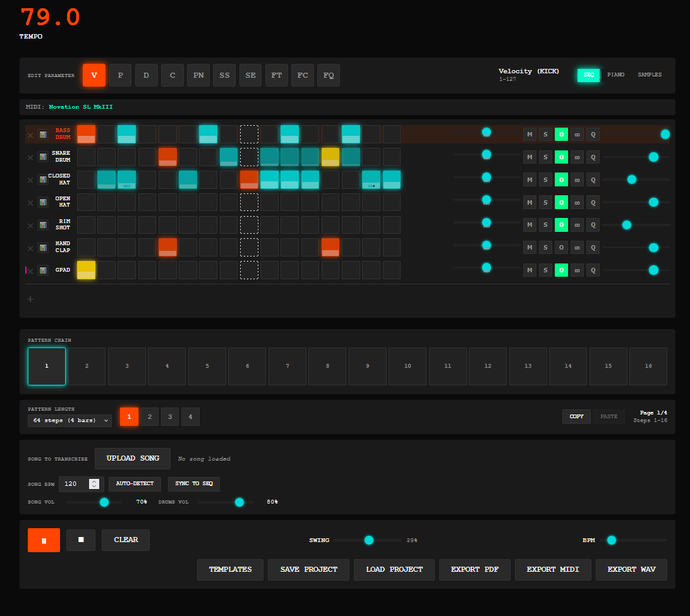
Task: Select the V velocity edit parameter
Action: pos(94,75)
